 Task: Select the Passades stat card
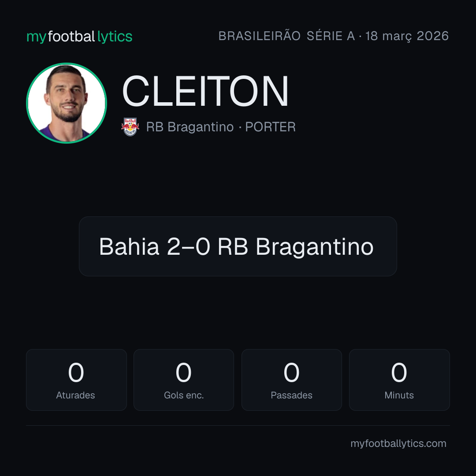point(291,380)
